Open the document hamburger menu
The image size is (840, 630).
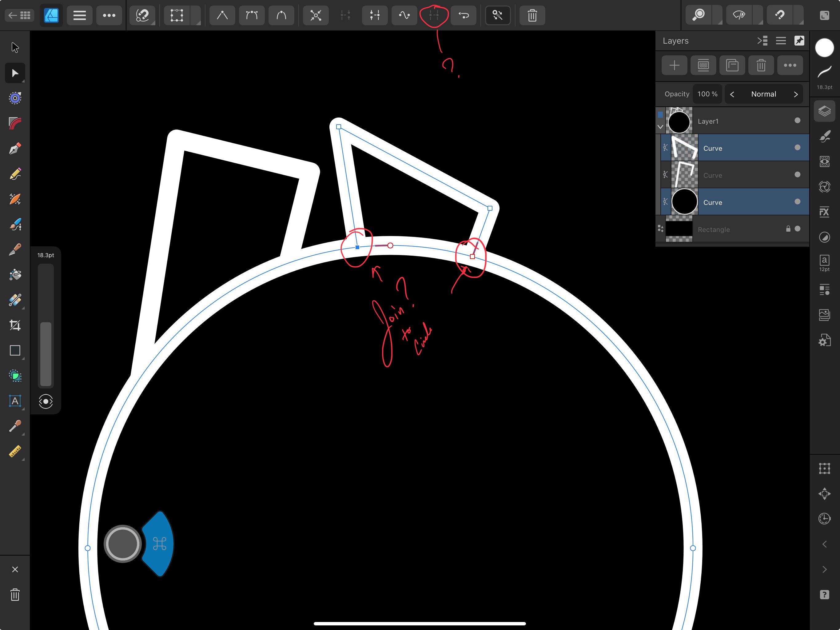pyautogui.click(x=79, y=15)
